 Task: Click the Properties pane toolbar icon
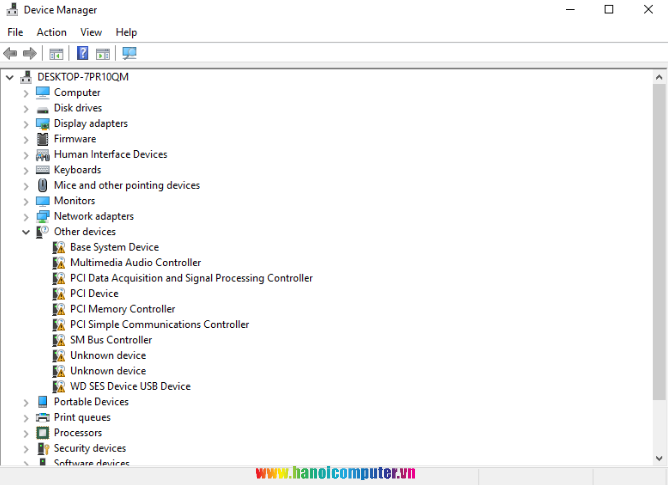tap(103, 54)
